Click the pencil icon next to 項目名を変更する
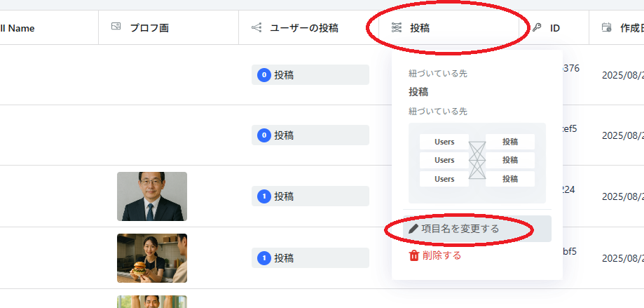Viewport: 644px width, 308px height. click(413, 229)
